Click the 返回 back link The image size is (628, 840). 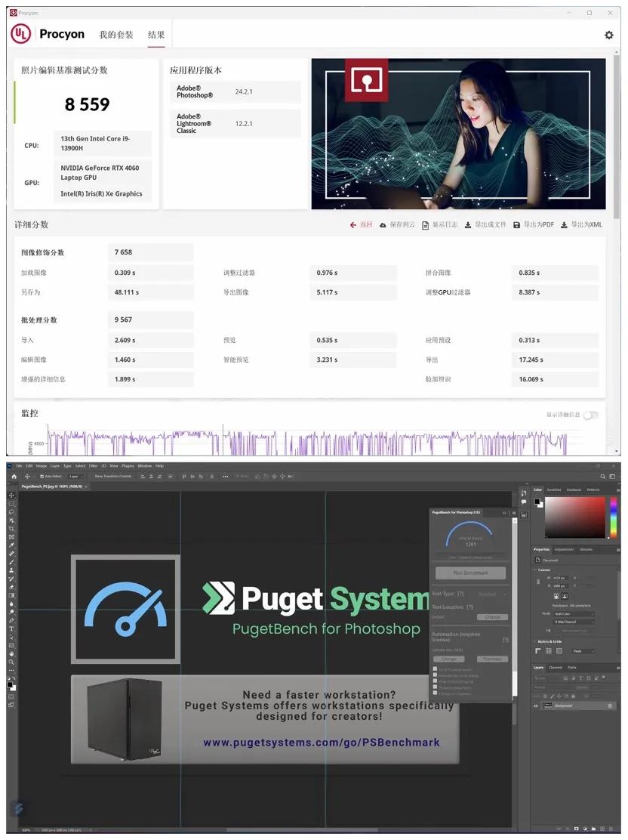click(362, 225)
